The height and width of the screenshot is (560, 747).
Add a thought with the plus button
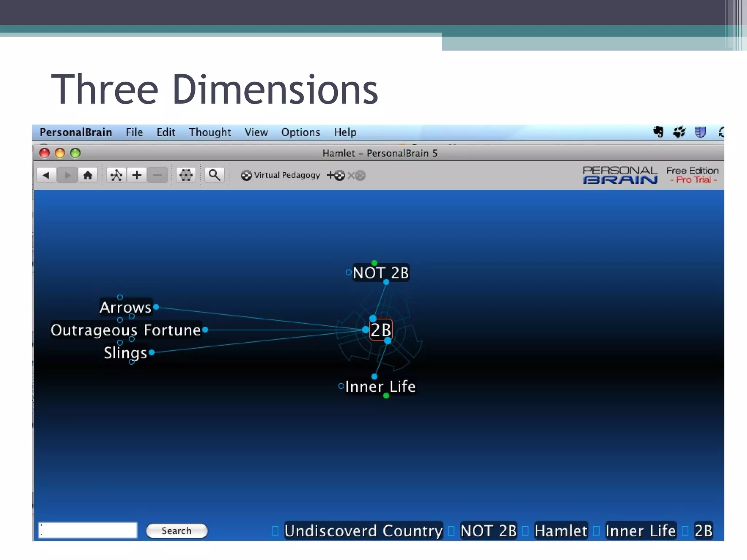137,175
